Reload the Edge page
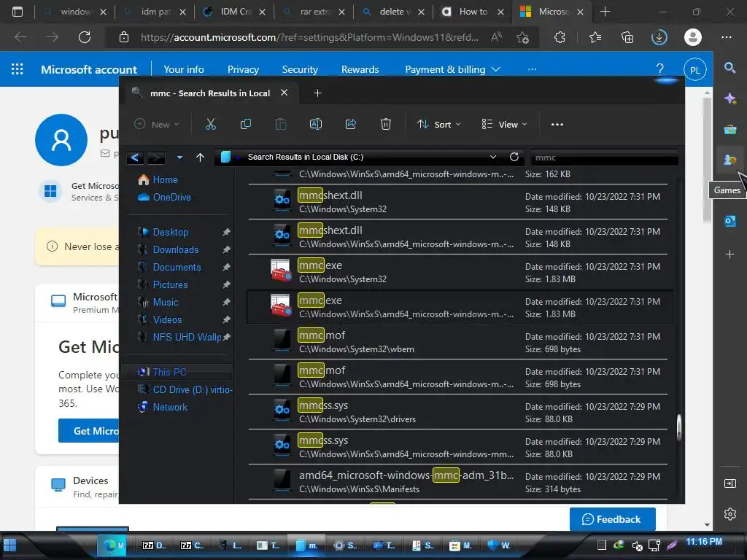This screenshot has width=747, height=560. 85,37
